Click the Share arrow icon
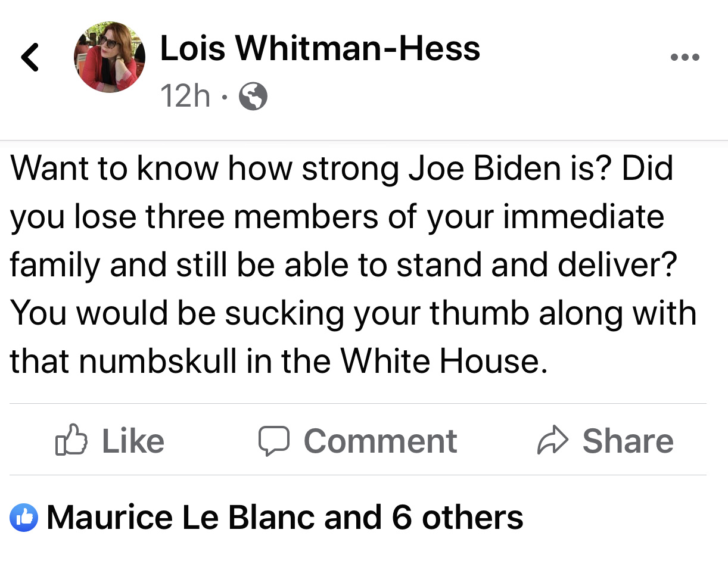The width and height of the screenshot is (728, 570). click(553, 441)
